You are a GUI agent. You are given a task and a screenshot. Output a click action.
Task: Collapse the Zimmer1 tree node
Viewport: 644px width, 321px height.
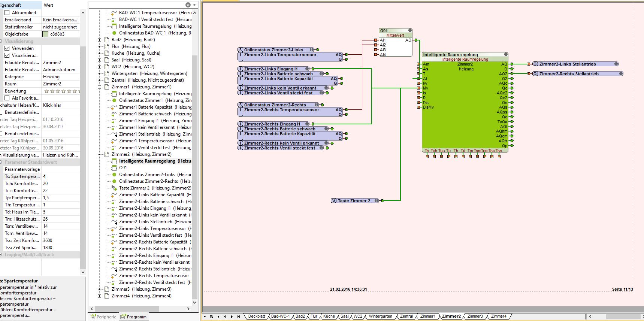(x=100, y=87)
